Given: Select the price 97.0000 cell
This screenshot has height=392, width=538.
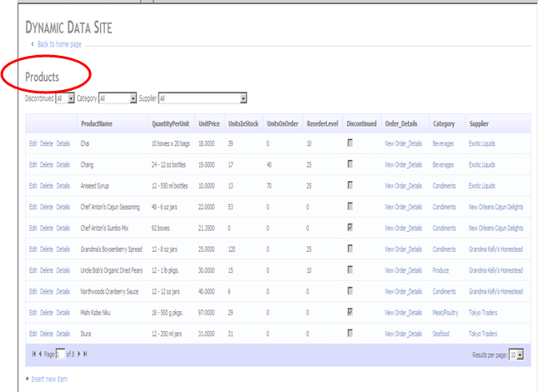Looking at the screenshot, I should pyautogui.click(x=207, y=313).
